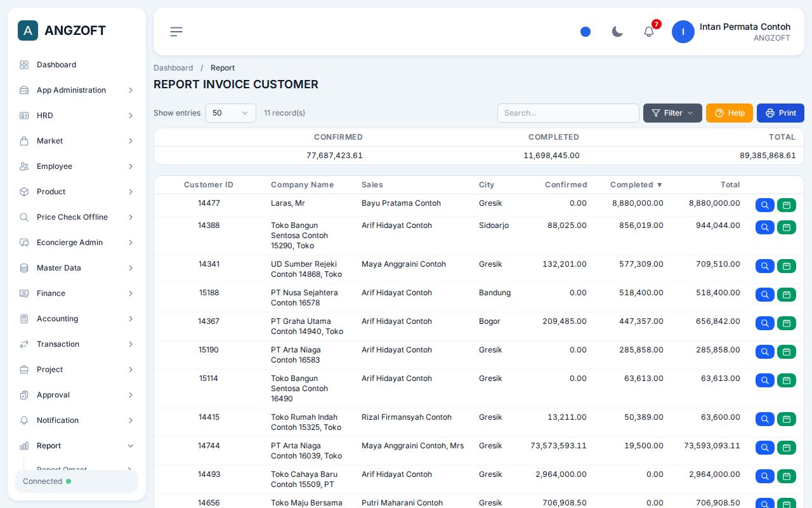Open calendar icon for customer 14477 row
This screenshot has width=812, height=508.
(787, 205)
